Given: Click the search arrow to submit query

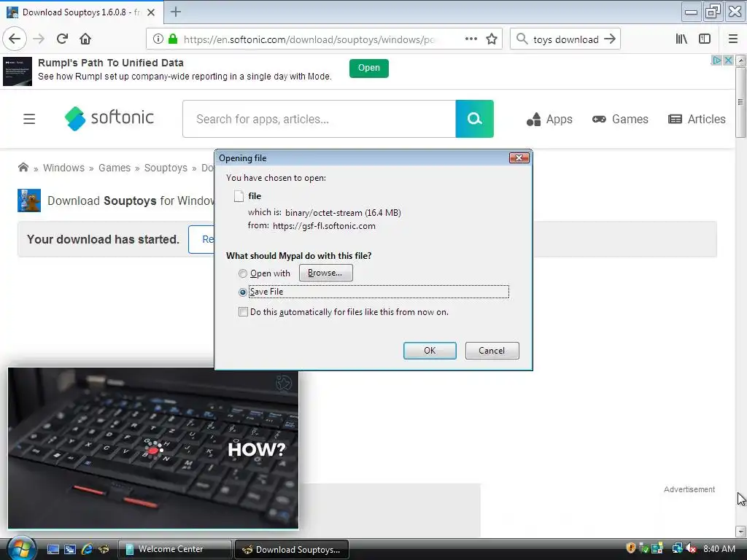Looking at the screenshot, I should pos(610,39).
